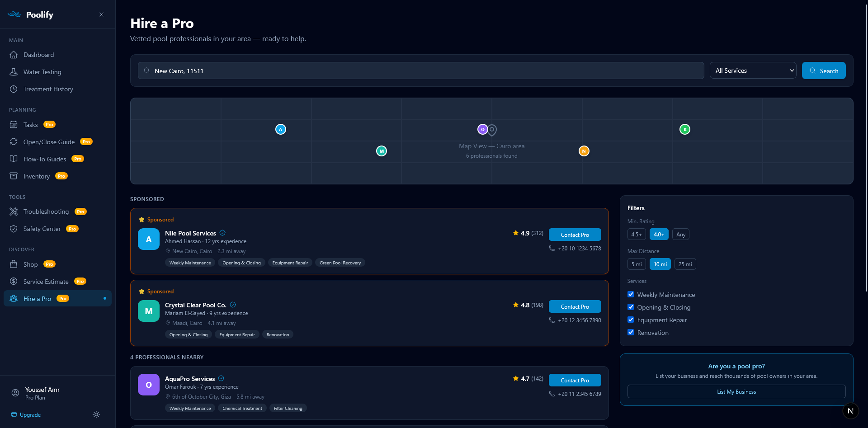Navigate to How-To Guides
The width and height of the screenshot is (868, 428).
pos(57,159)
